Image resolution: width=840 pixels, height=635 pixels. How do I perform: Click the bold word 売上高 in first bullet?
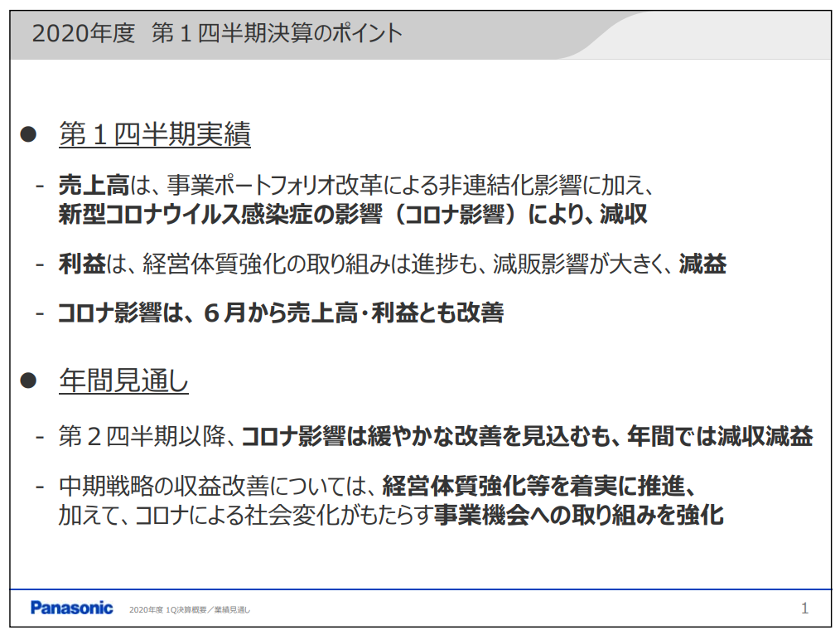pyautogui.click(x=94, y=186)
